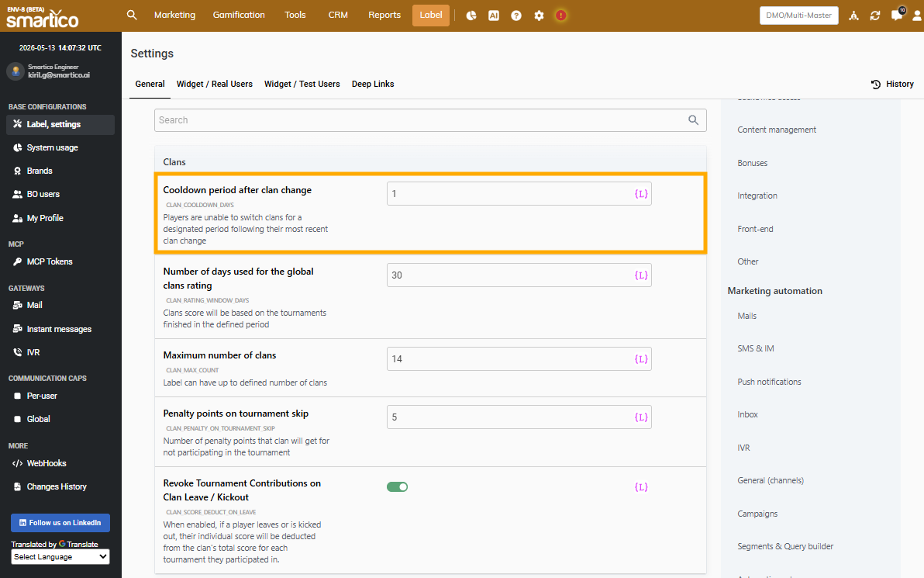Screen dimensions: 924x578
Task: Switch to Deep Links tab
Action: (373, 85)
